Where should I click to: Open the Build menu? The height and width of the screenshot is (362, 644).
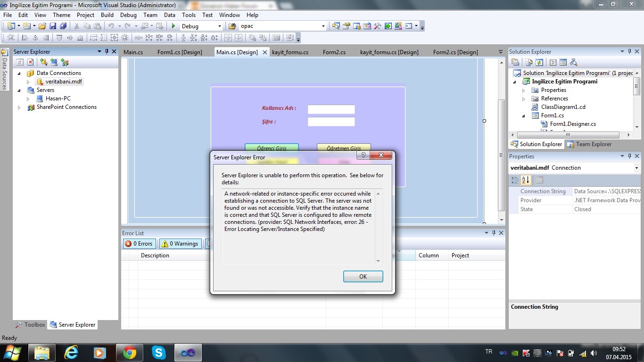107,15
